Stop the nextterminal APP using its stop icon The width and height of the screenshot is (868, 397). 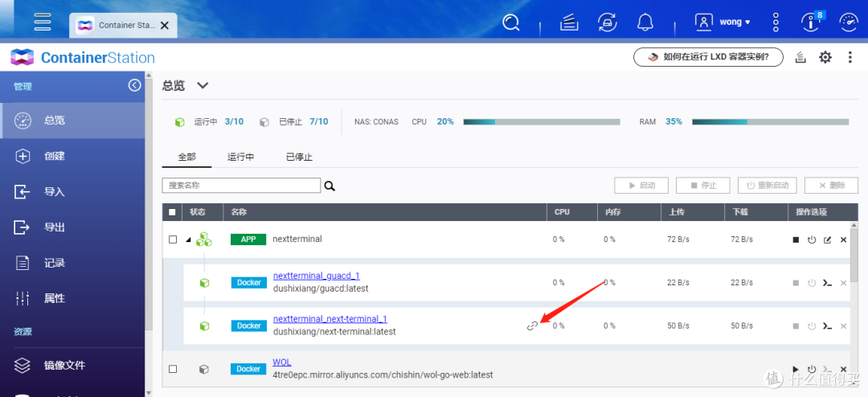[x=796, y=239]
